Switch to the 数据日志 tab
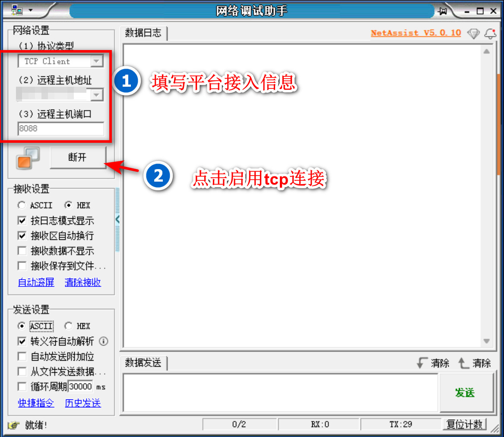504x437 pixels. point(143,33)
